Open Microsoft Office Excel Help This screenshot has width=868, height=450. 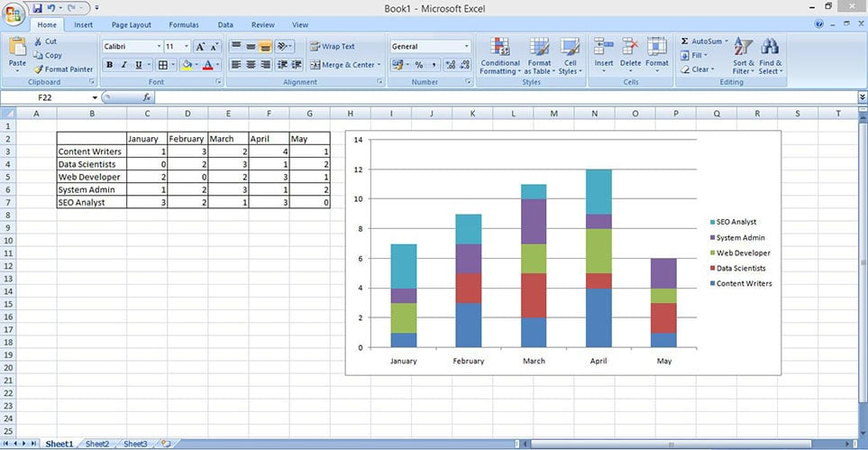[x=819, y=24]
